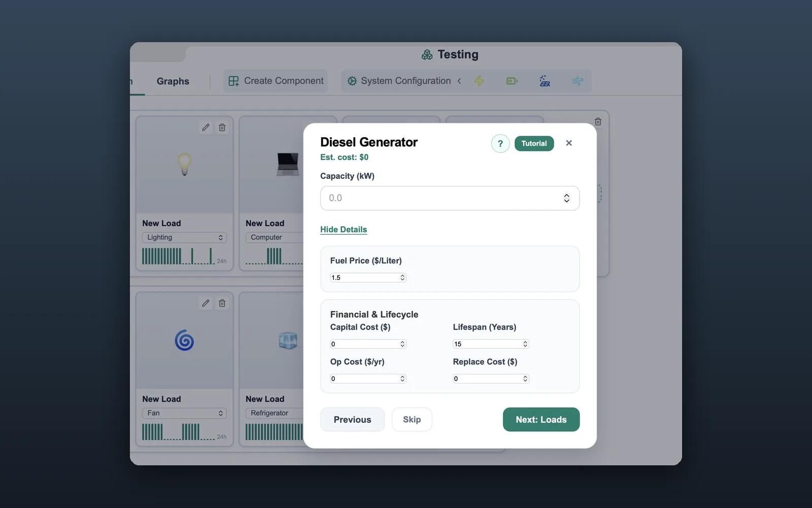Close the Diesel Generator dialog
The image size is (812, 508).
(569, 143)
